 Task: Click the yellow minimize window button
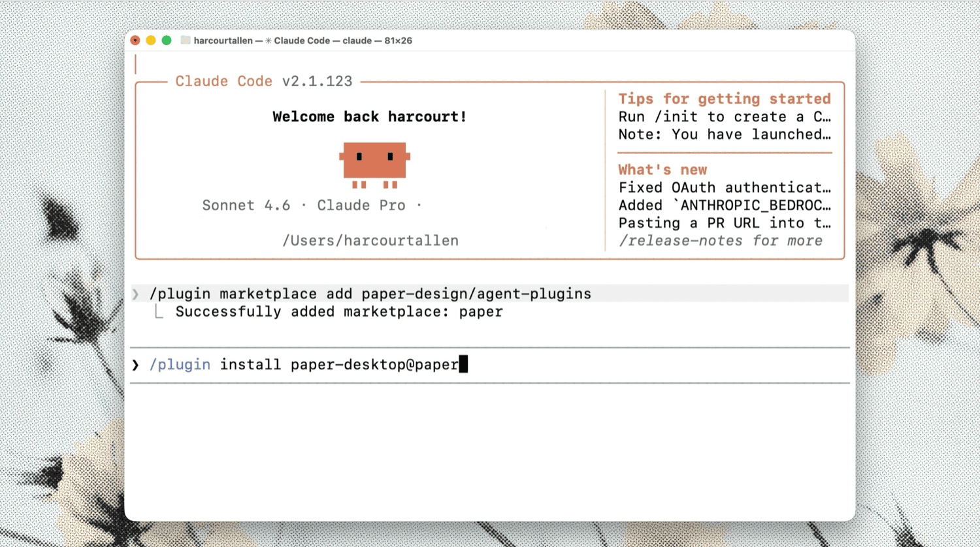pos(151,40)
